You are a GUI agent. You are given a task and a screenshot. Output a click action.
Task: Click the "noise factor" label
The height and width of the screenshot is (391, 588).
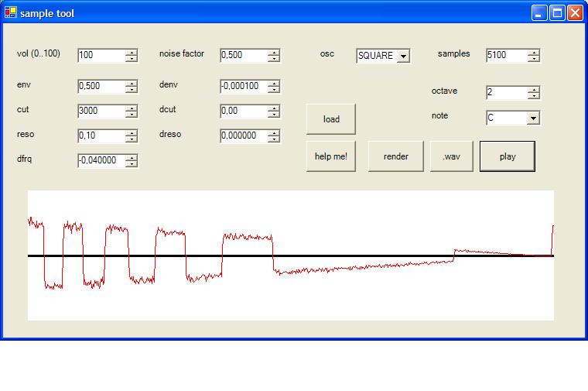182,53
